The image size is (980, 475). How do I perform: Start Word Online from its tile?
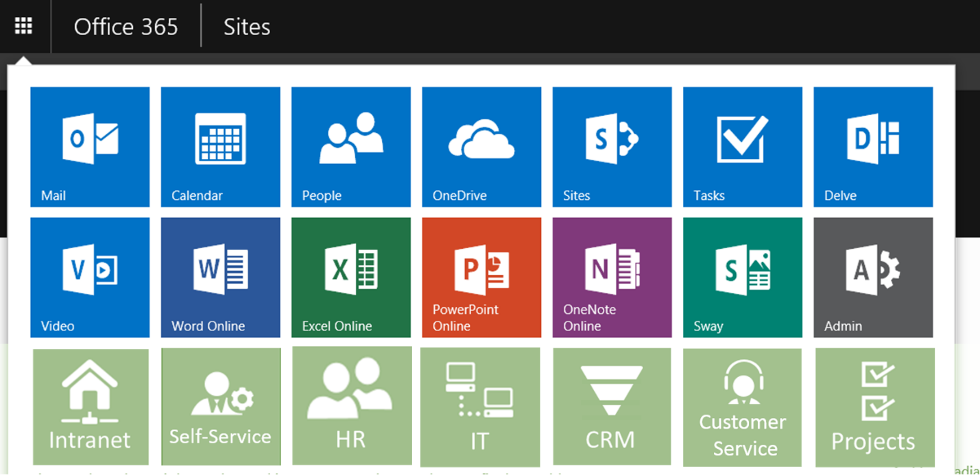click(220, 278)
